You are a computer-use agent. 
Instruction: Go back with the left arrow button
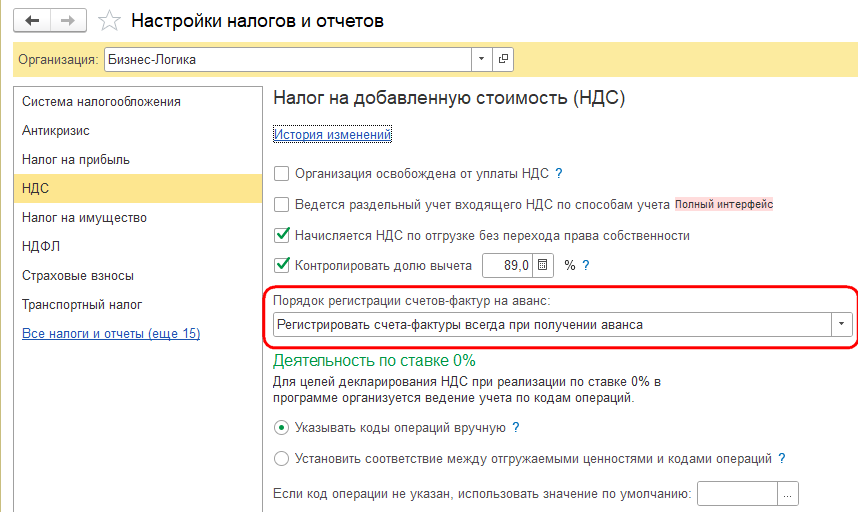coord(32,21)
